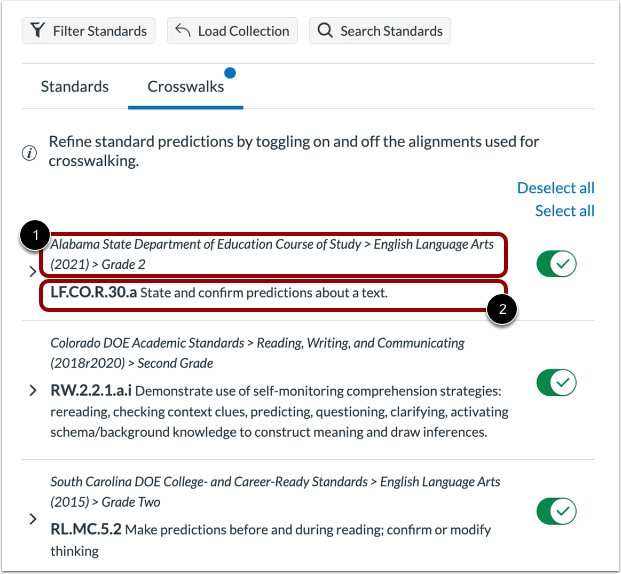Toggle off the Colorado RW.2.2.1.a.i alignment

tap(556, 382)
